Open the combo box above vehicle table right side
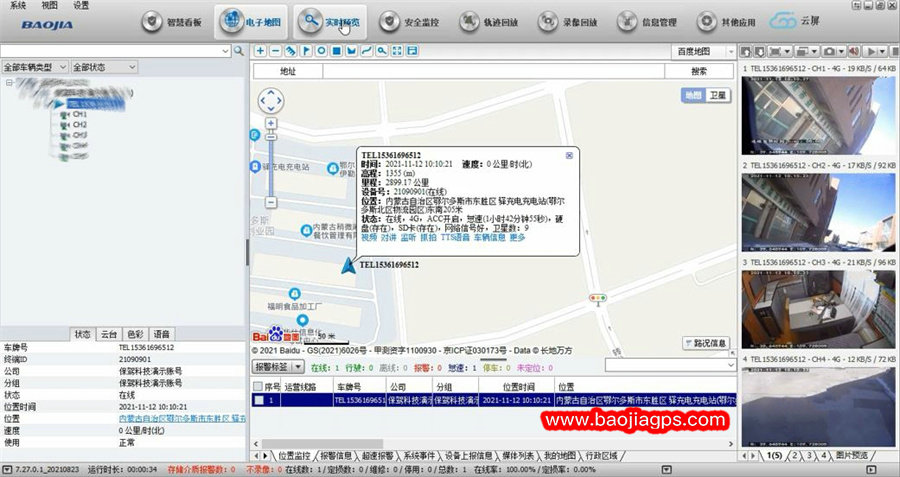 [670, 365]
